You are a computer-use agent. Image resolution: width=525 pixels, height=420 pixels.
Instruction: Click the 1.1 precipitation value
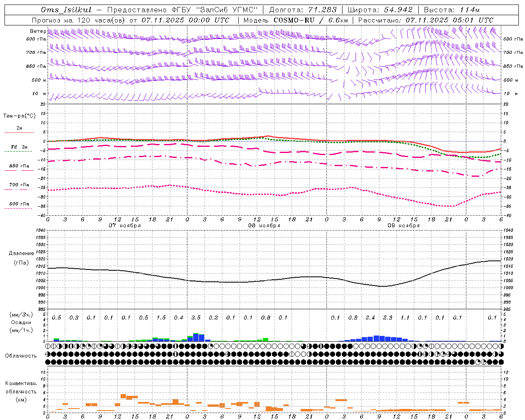[405, 318]
